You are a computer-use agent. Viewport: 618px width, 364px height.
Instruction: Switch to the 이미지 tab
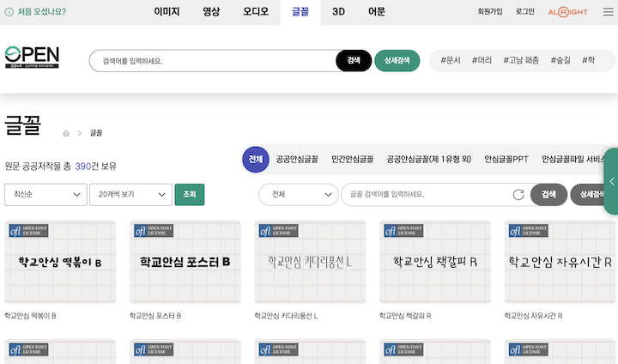(x=168, y=12)
